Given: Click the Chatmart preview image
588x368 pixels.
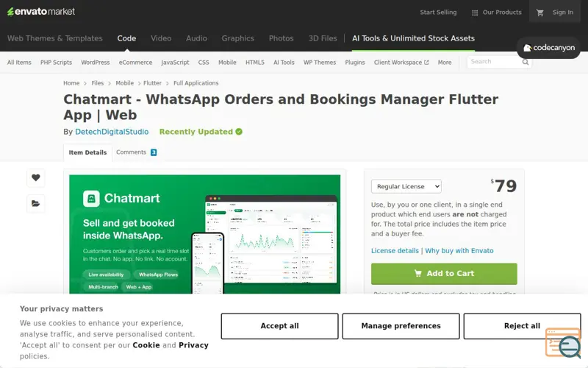Looking at the screenshot, I should click(205, 234).
